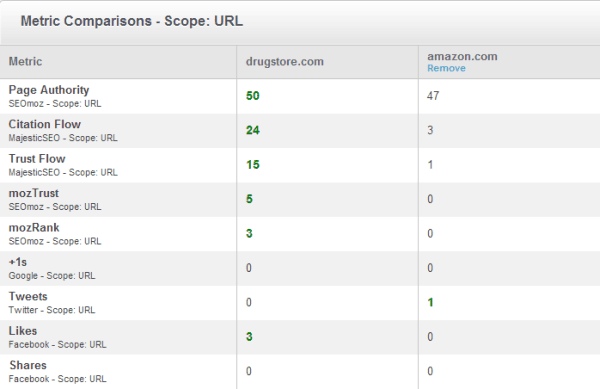Screen dimensions: 600x389
Task: Click the Remove link under amazon.com
Action: (x=446, y=68)
